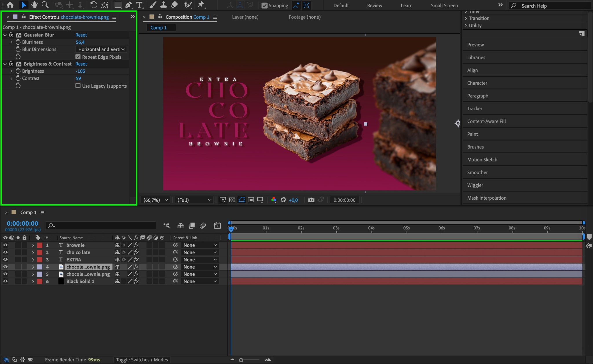Viewport: 593px width, 364px height.
Task: Open the Blur Dimensions dropdown
Action: tap(101, 49)
